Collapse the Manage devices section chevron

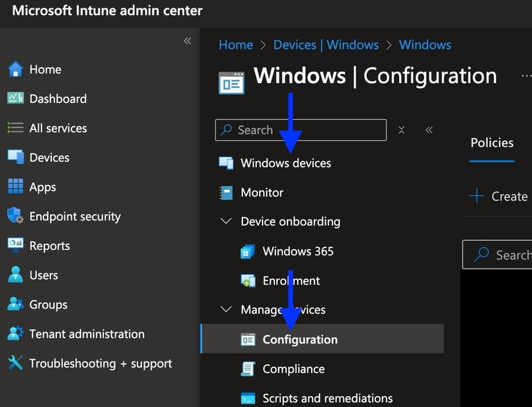[x=226, y=309]
